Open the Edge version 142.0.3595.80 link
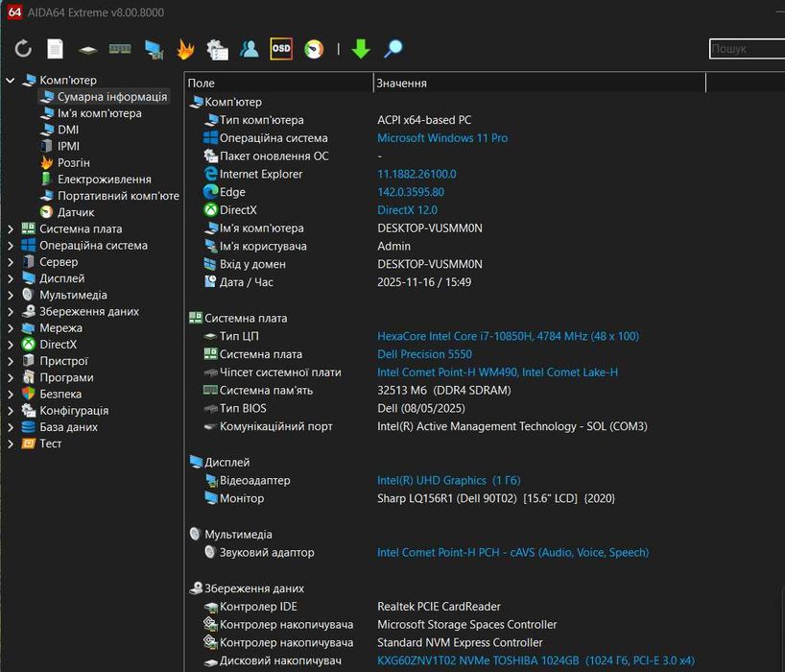Screen dimensions: 785x672 (411, 192)
